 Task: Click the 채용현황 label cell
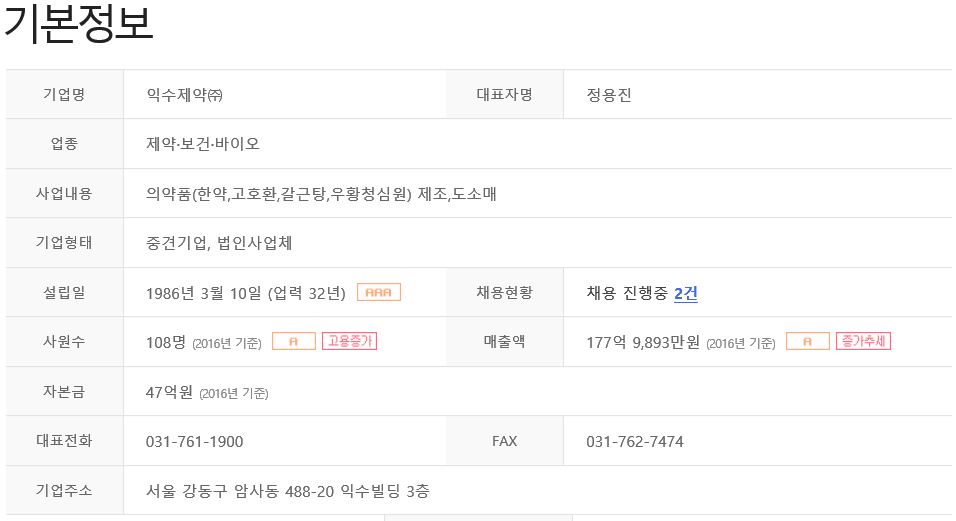point(505,292)
